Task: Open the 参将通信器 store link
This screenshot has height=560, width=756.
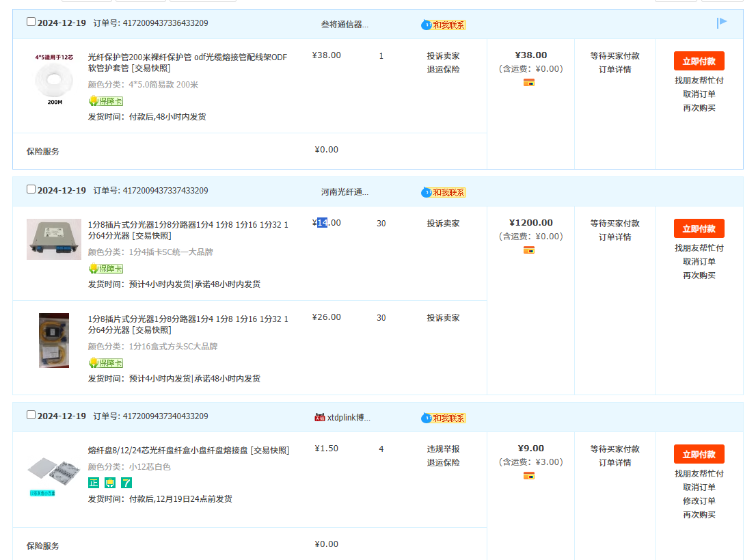Action: 345,25
